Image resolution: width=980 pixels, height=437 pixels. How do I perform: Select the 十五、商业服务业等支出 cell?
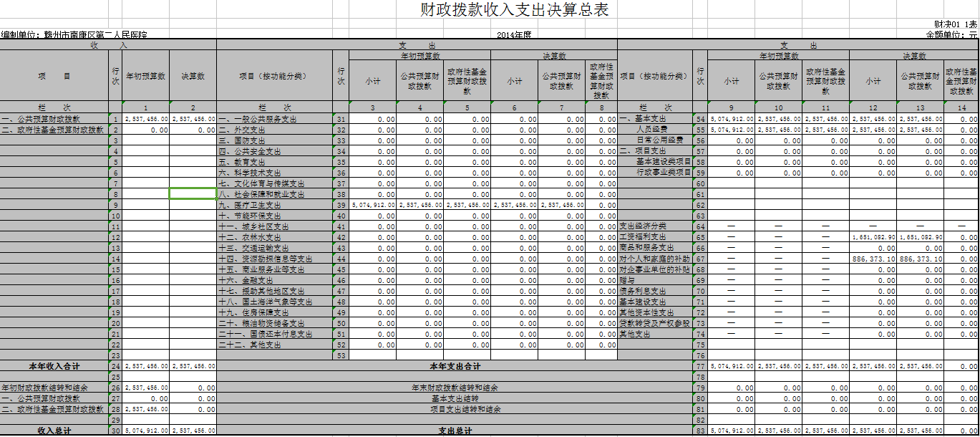tap(275, 270)
